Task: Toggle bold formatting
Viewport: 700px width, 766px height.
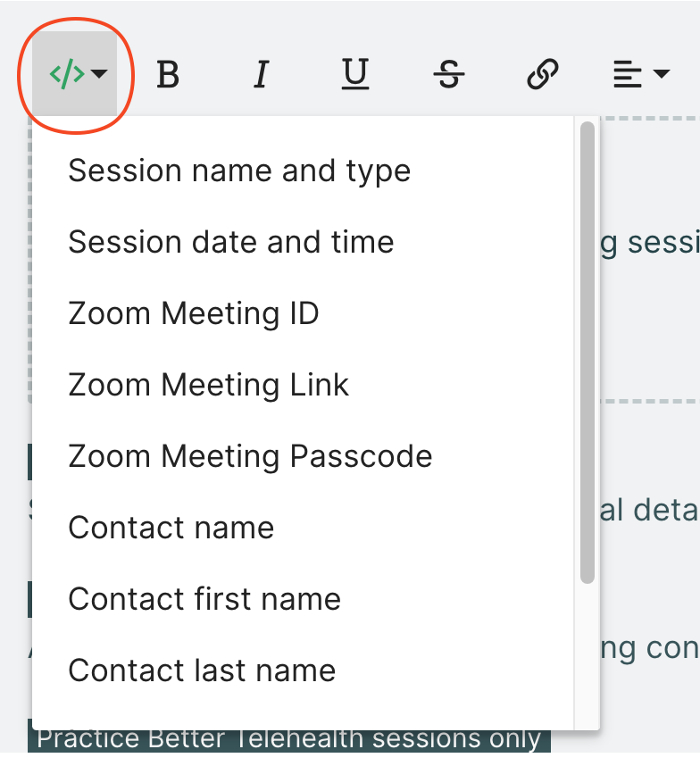Action: point(168,76)
